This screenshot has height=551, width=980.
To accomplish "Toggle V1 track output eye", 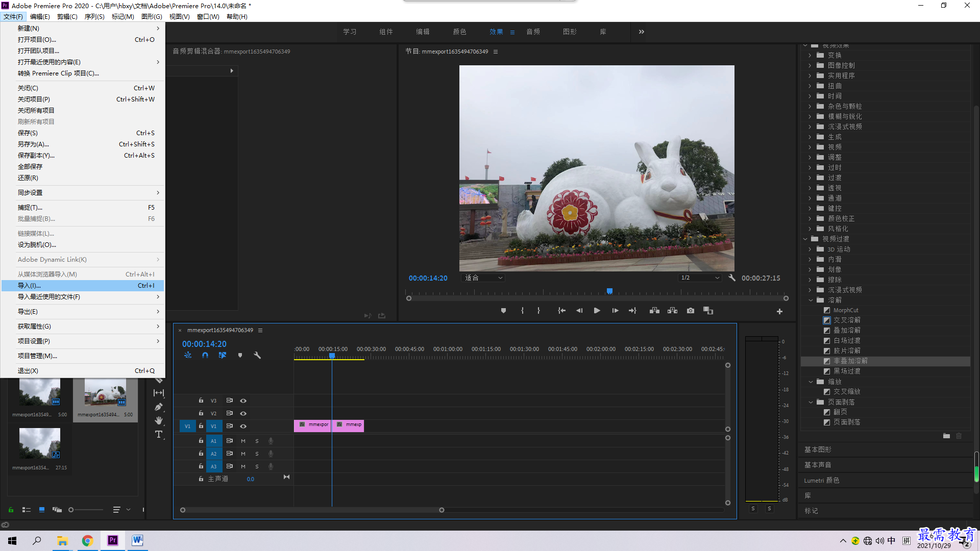I will coord(243,426).
